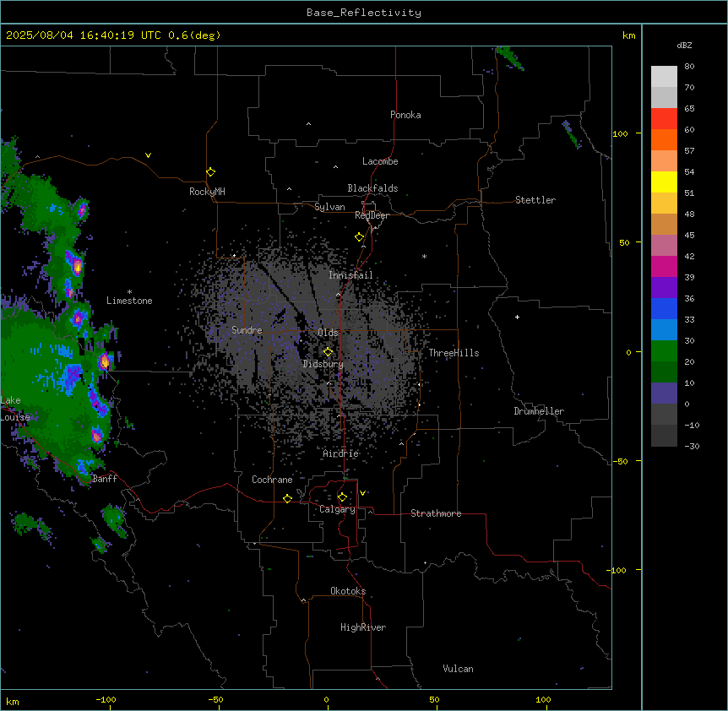Select the yellow diamond marker above Didsbury
The image size is (728, 711).
click(328, 351)
